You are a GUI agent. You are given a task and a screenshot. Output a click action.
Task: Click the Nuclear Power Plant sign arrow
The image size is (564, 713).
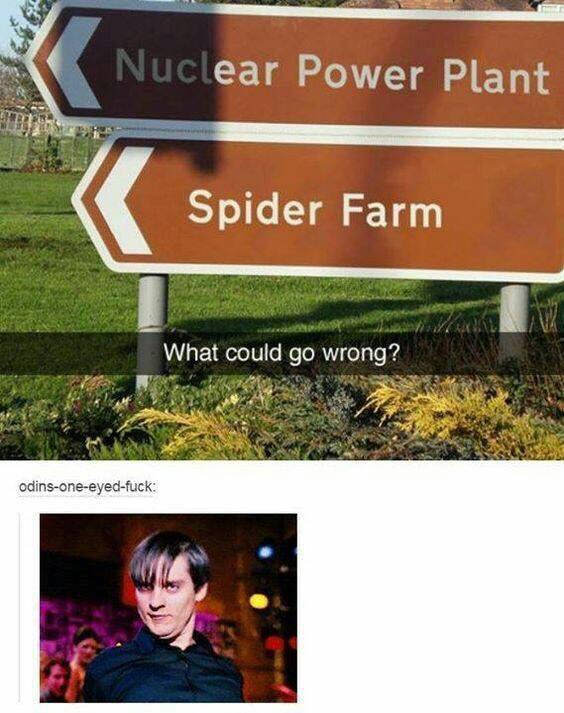click(x=75, y=62)
